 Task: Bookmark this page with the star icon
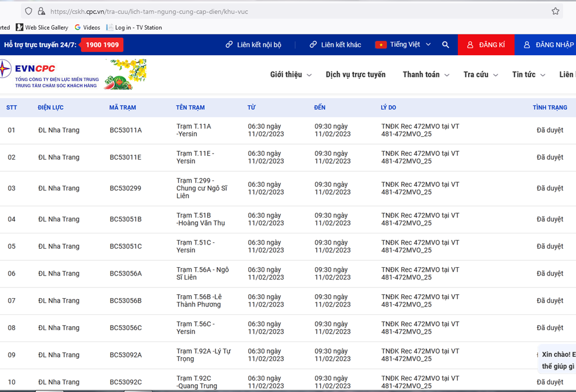pyautogui.click(x=555, y=11)
